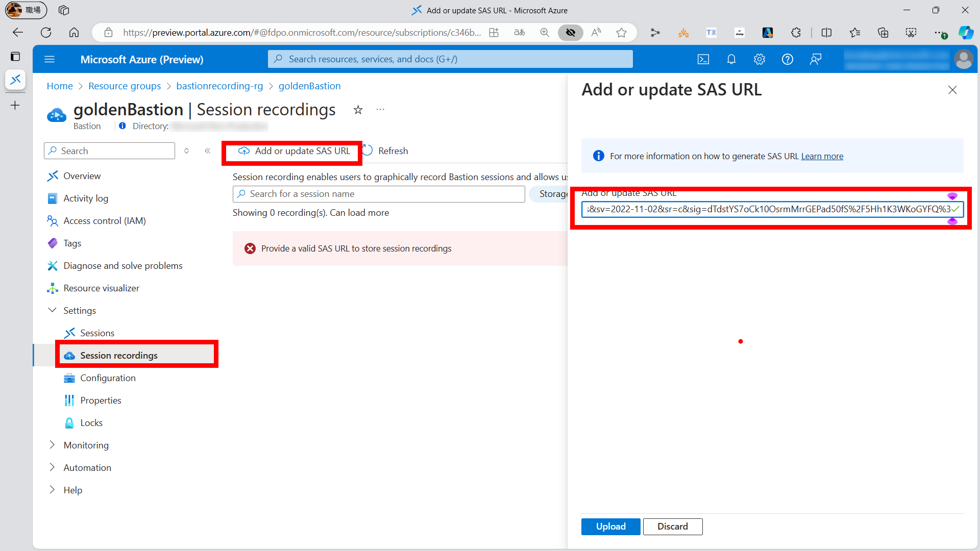Open the notifications bell

731,59
